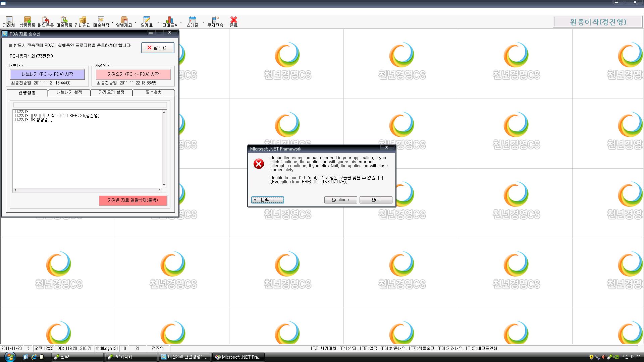Click log panel horizontal scrollbar right arrow
The width and height of the screenshot is (644, 362).
tap(159, 190)
